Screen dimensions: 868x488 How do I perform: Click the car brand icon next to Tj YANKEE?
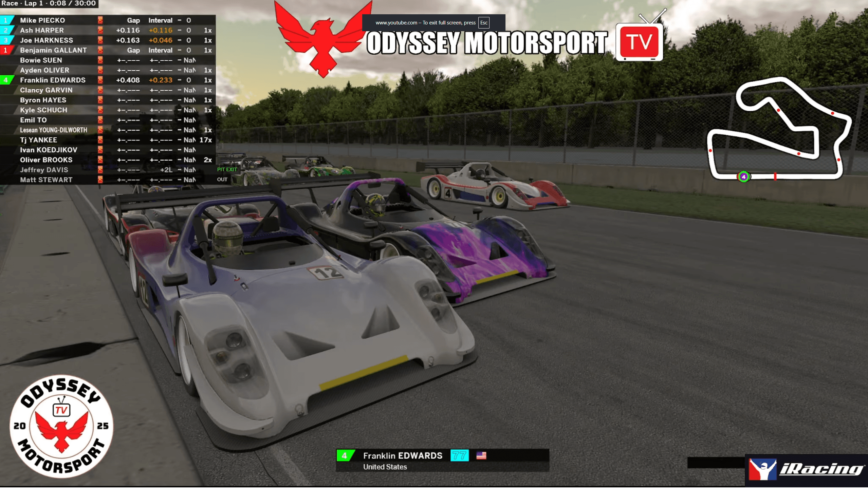coord(100,140)
